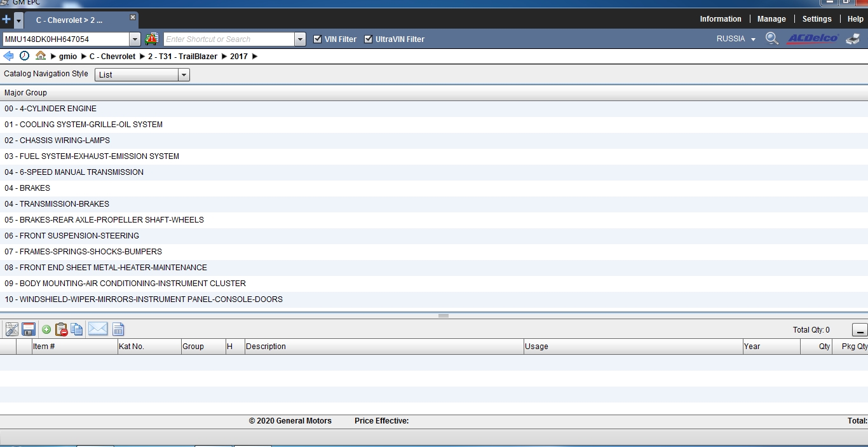Click the print icon in top toolbar

pyautogui.click(x=853, y=39)
